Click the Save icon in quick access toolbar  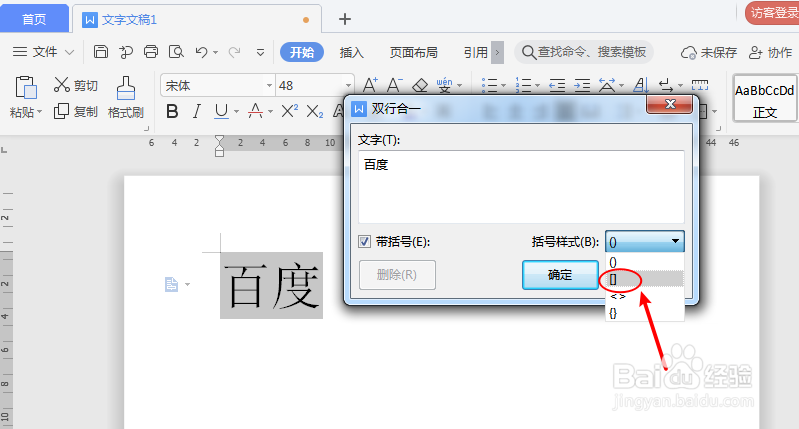click(101, 52)
